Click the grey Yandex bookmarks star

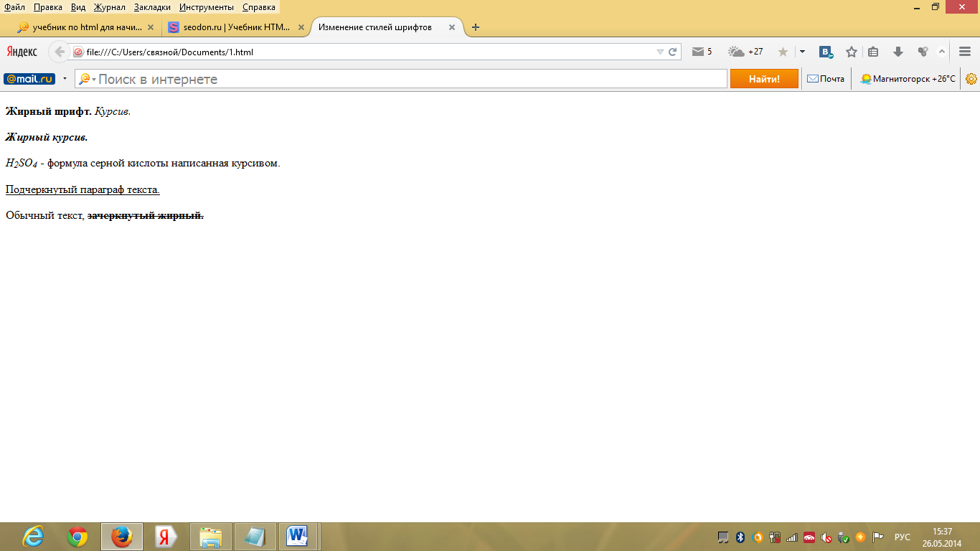(783, 52)
